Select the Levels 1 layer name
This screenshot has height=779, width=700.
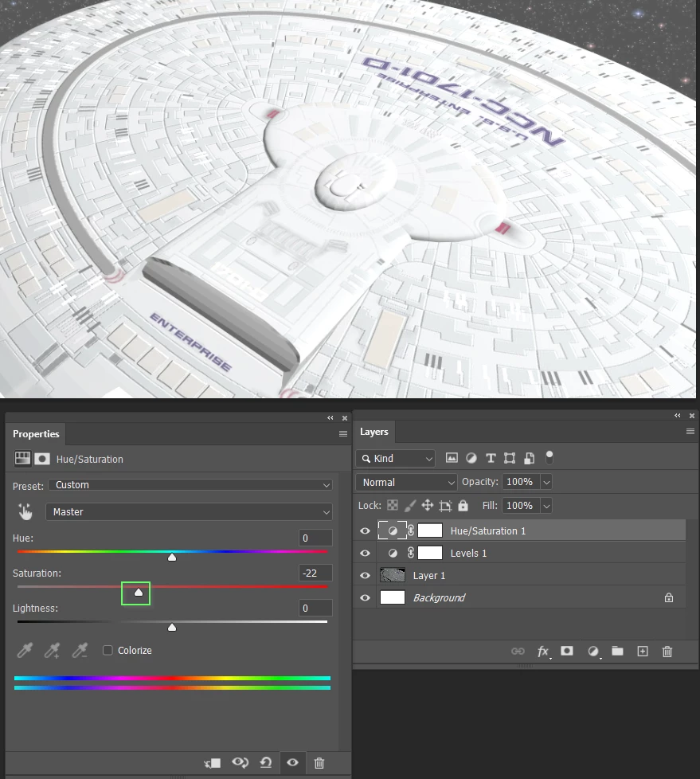click(468, 553)
